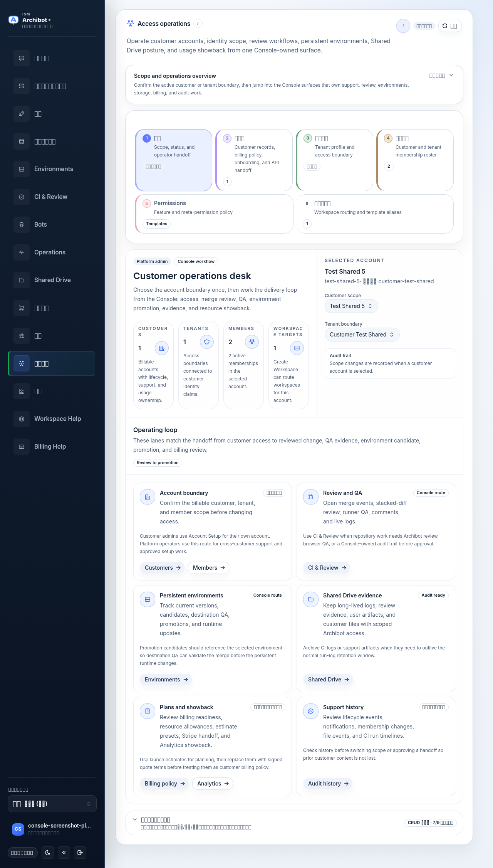Viewport: 493px width, 868px height.
Task: Select step 5 Permissions
Action: click(214, 214)
